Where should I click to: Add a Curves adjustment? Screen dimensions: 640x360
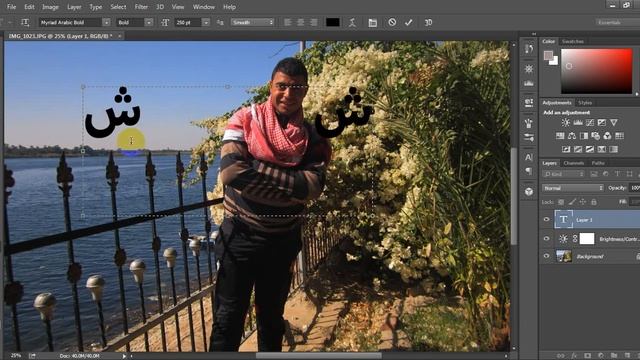tap(590, 122)
